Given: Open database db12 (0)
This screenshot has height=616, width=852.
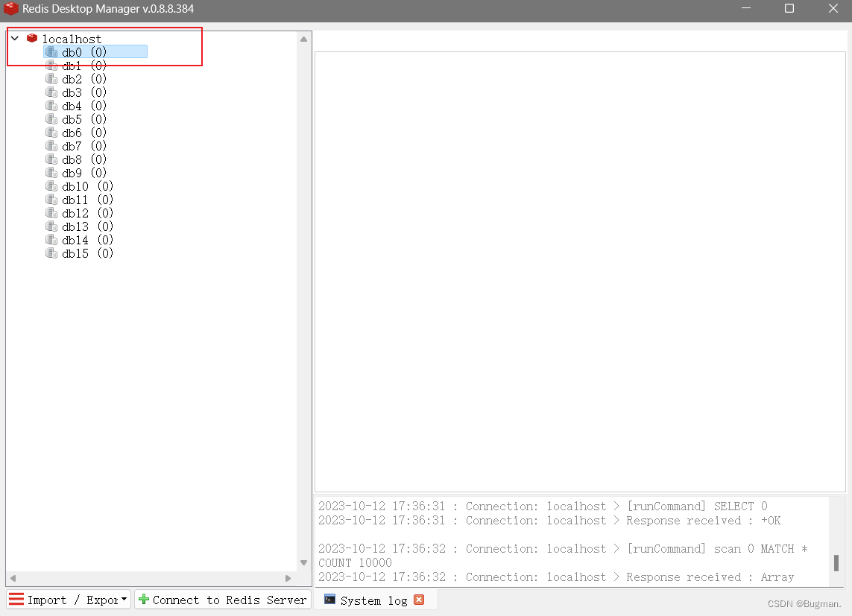Looking at the screenshot, I should point(87,213).
